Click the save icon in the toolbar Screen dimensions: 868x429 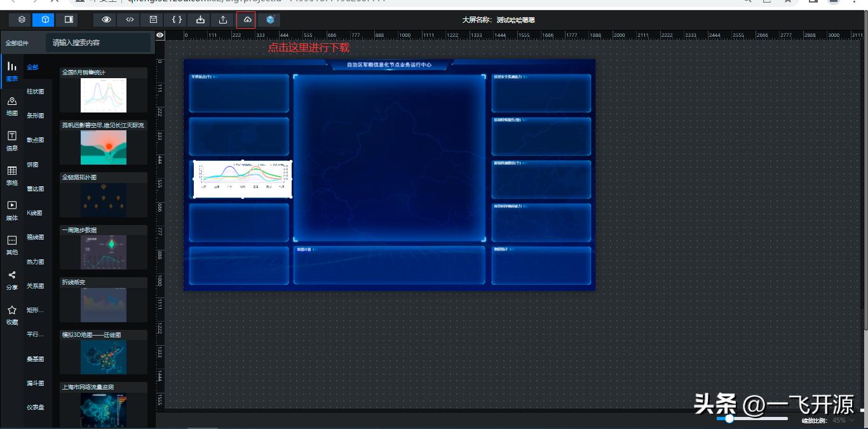[153, 19]
